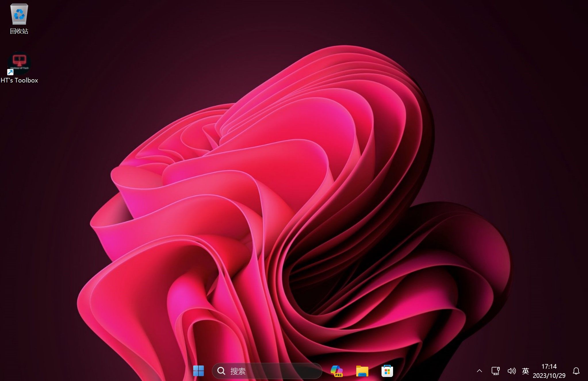Open the Windows Start menu

198,371
